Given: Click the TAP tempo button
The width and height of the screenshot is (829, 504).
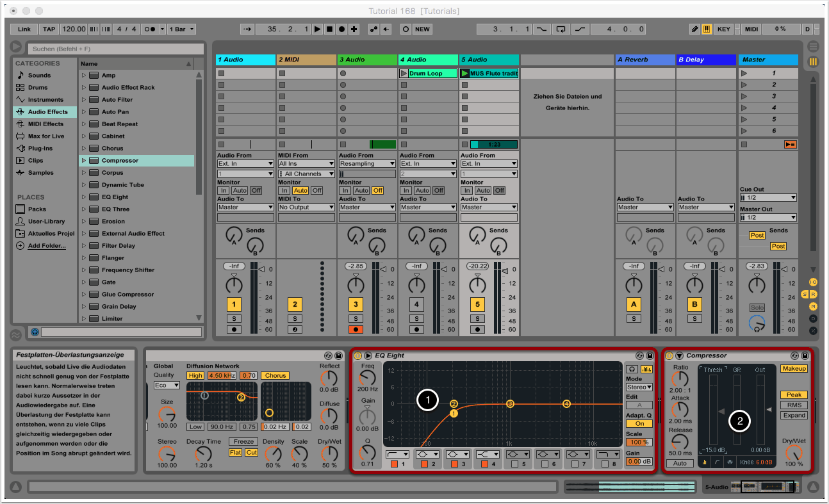Looking at the screenshot, I should click(49, 29).
